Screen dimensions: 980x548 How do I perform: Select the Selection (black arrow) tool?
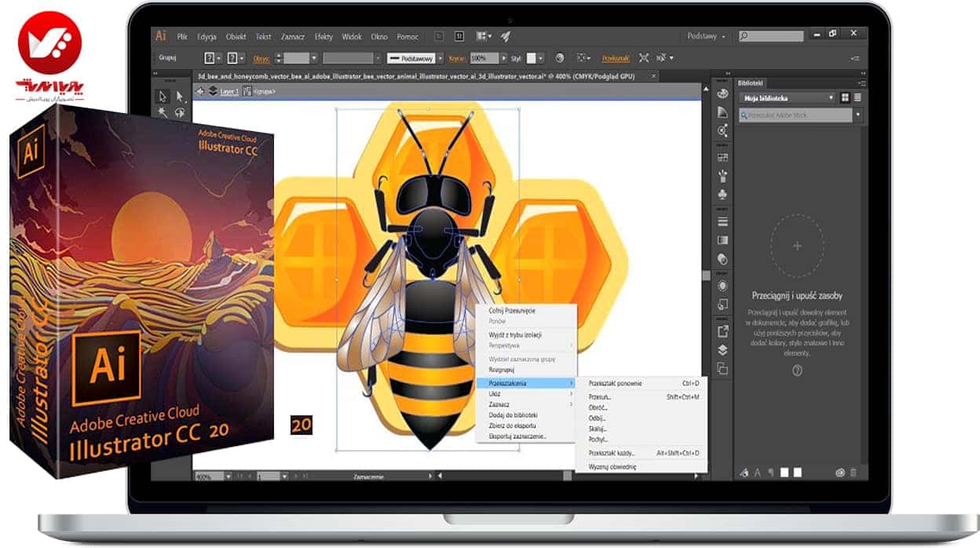click(x=163, y=97)
